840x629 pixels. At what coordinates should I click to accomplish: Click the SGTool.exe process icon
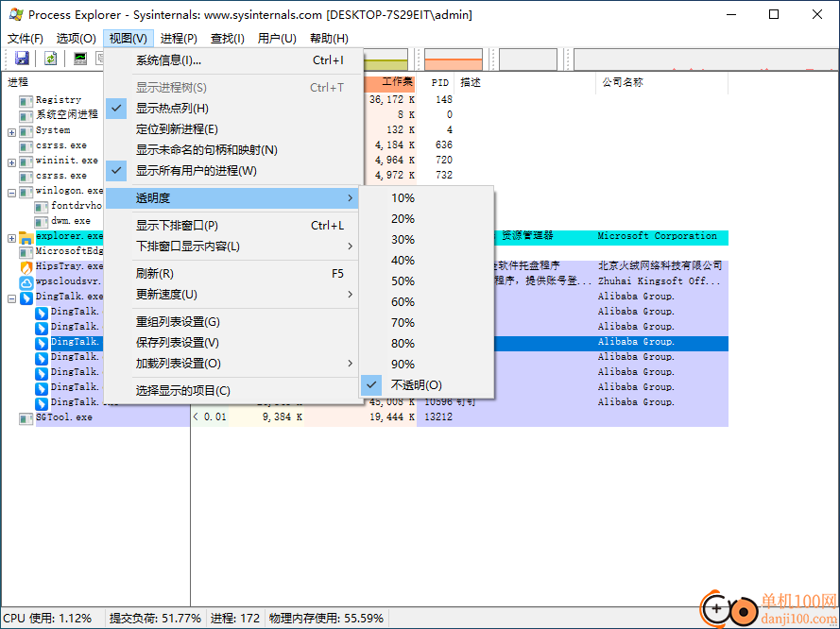point(26,418)
